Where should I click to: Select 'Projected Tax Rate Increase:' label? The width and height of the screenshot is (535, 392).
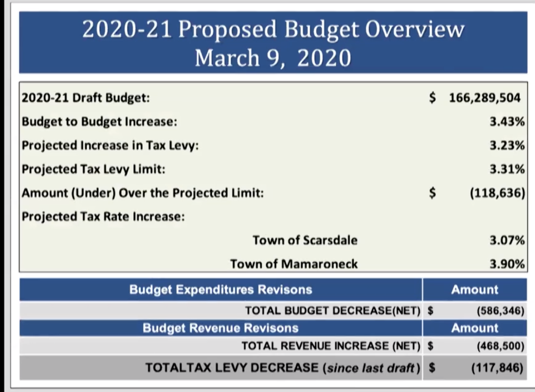[103, 217]
